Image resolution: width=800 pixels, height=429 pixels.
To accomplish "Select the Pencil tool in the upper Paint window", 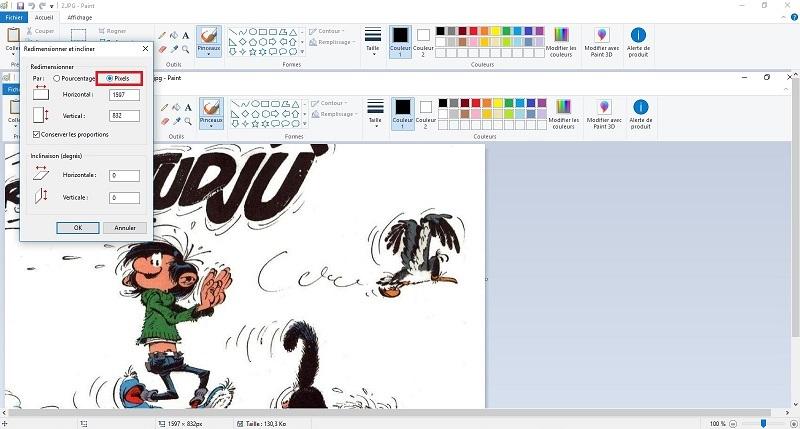I will click(162, 35).
